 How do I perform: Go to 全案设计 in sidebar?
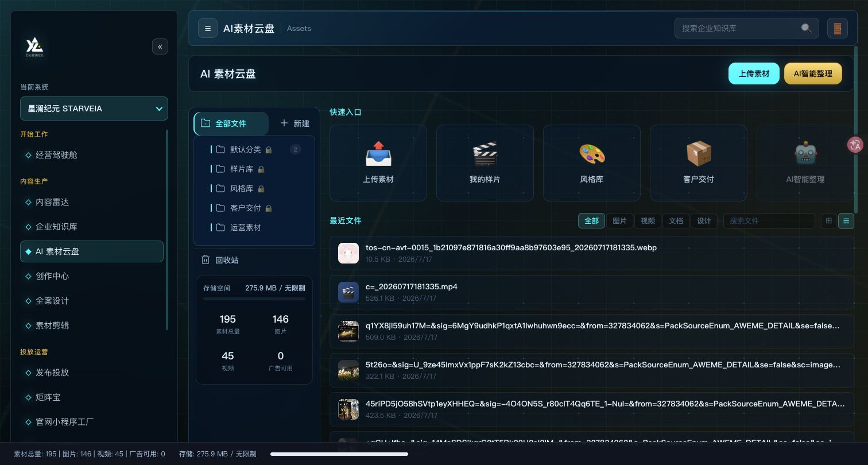92,301
